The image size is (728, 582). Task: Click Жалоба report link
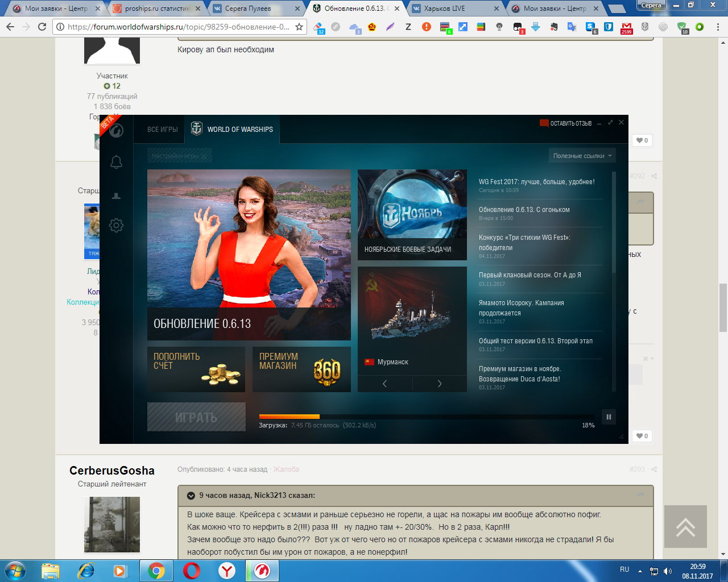click(x=286, y=469)
